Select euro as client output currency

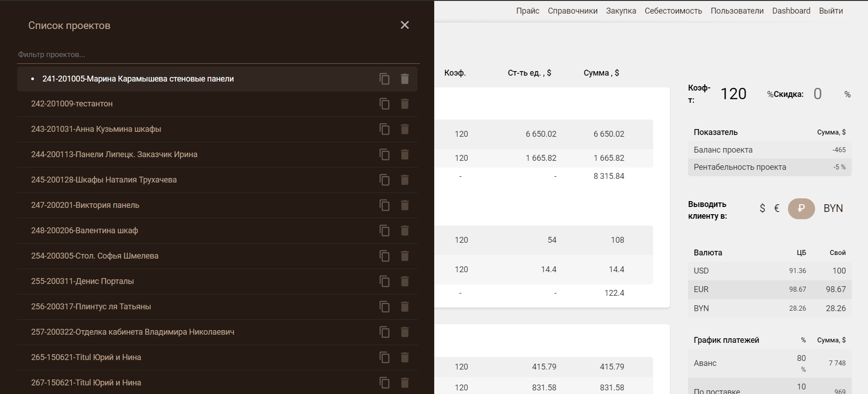coord(777,208)
